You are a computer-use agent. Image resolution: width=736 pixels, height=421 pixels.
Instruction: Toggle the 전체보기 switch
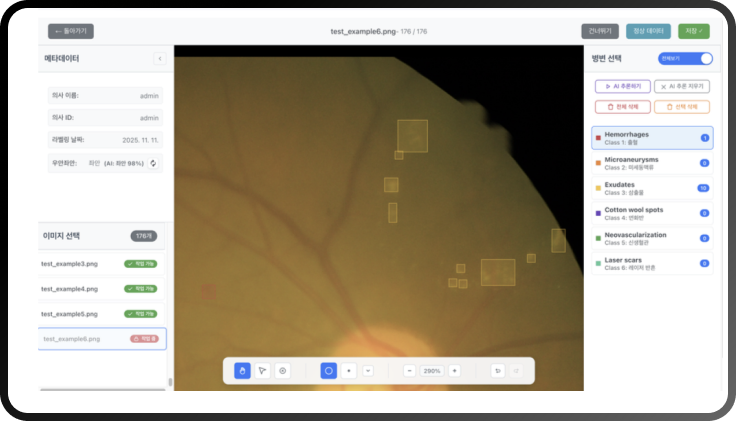coord(685,58)
